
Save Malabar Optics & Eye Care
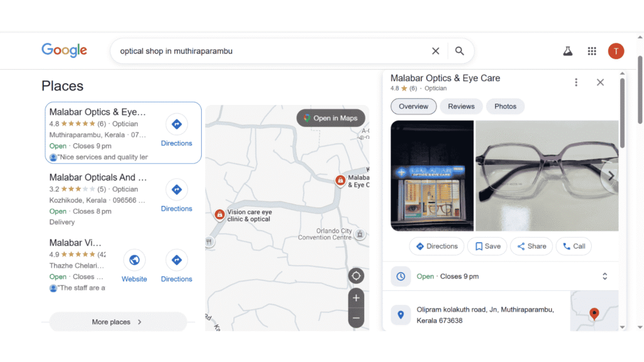[487, 246]
